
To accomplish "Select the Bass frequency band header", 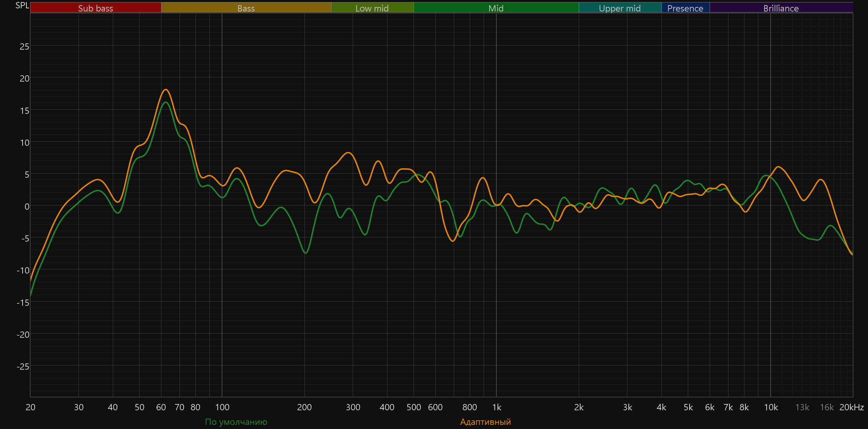I will coord(246,8).
